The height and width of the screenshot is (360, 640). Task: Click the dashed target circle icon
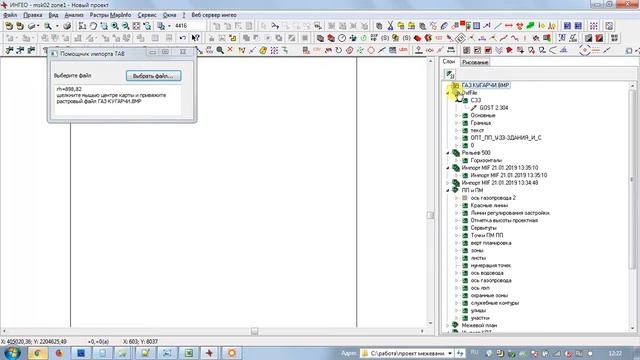point(584,50)
